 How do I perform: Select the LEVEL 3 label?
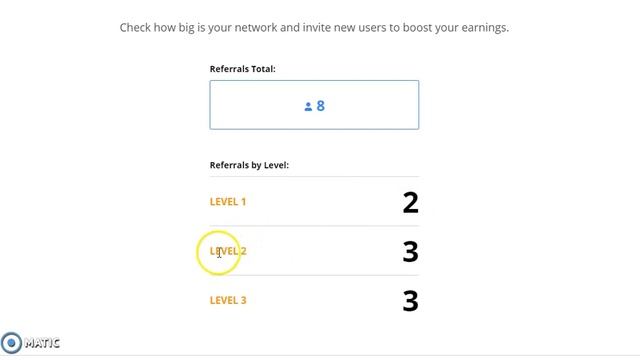(228, 300)
